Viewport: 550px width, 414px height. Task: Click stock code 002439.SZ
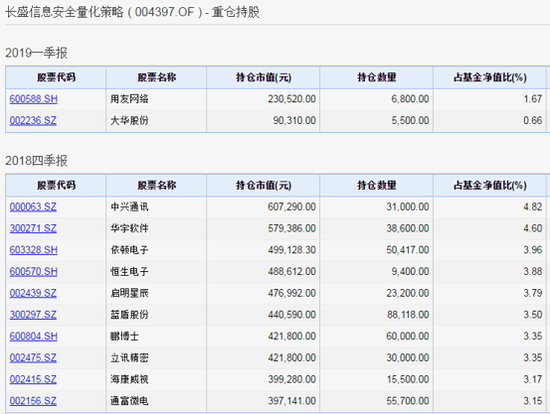point(33,293)
